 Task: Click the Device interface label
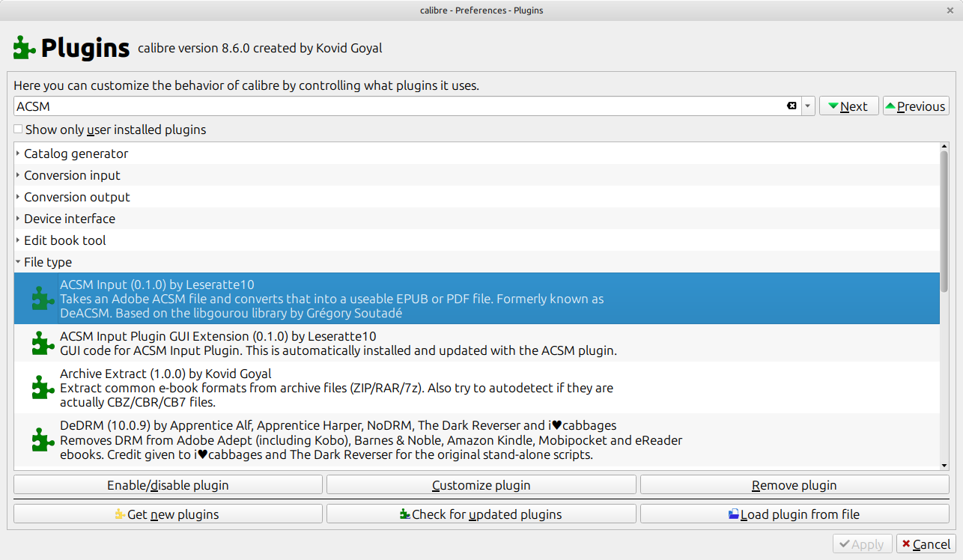tap(70, 219)
